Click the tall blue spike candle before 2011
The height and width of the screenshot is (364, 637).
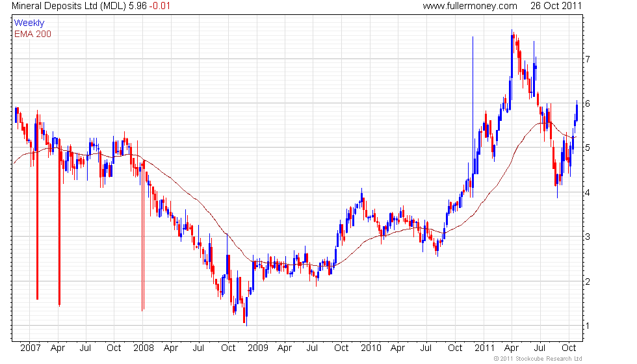(473, 117)
